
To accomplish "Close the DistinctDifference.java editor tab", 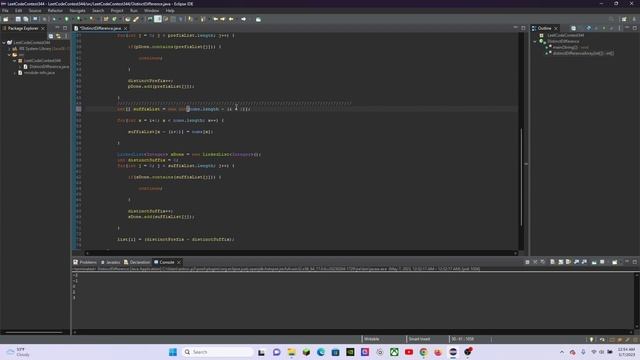I will tap(125, 28).
